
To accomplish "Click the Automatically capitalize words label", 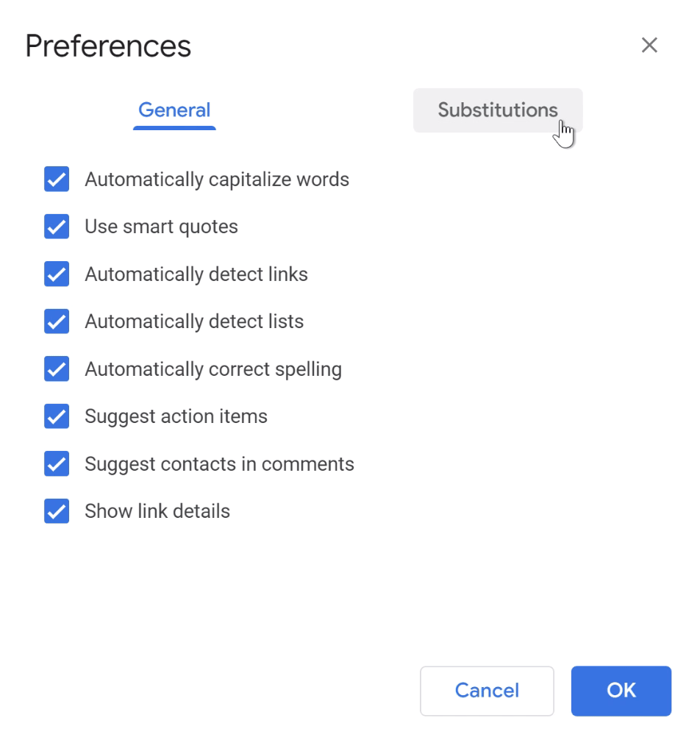I will point(217,179).
